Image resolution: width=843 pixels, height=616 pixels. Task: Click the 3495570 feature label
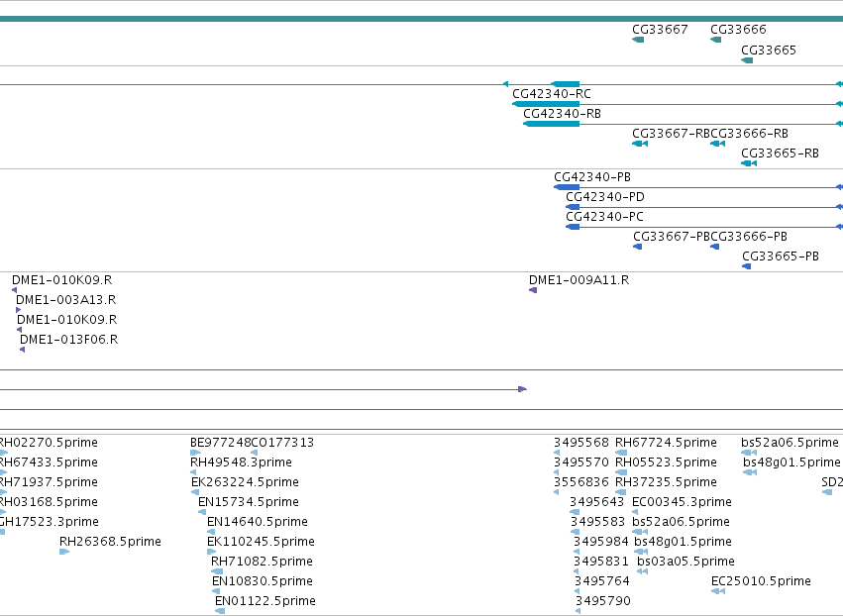click(581, 462)
